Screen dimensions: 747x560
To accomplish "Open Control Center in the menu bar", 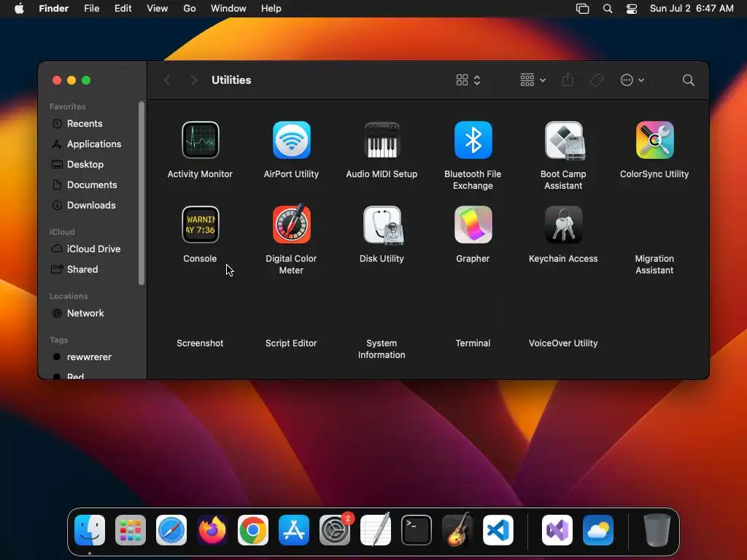I will (x=632, y=9).
